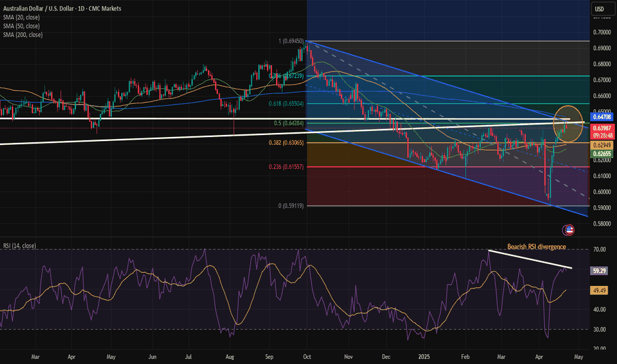Click the US flag economic event icon
This screenshot has width=617, height=364.
pyautogui.click(x=569, y=230)
